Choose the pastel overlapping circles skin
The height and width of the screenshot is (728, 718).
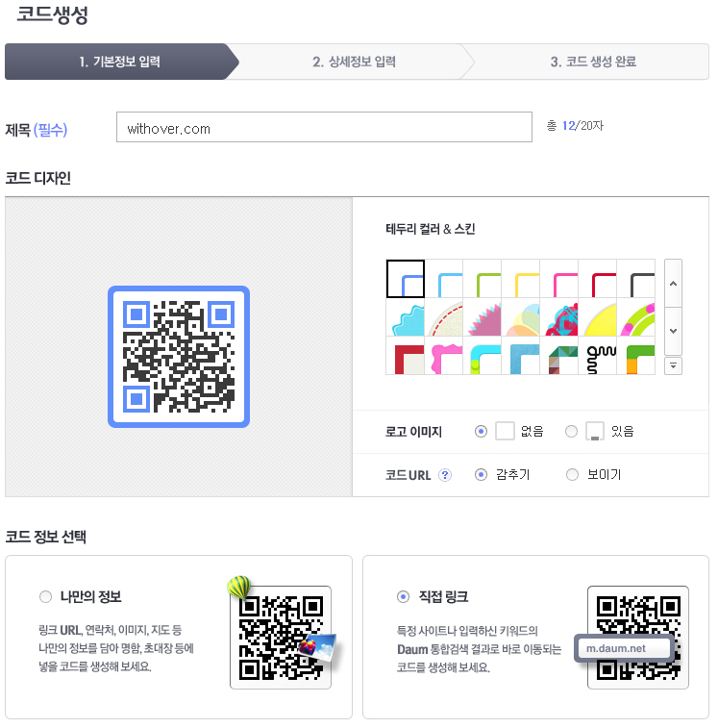coord(521,317)
